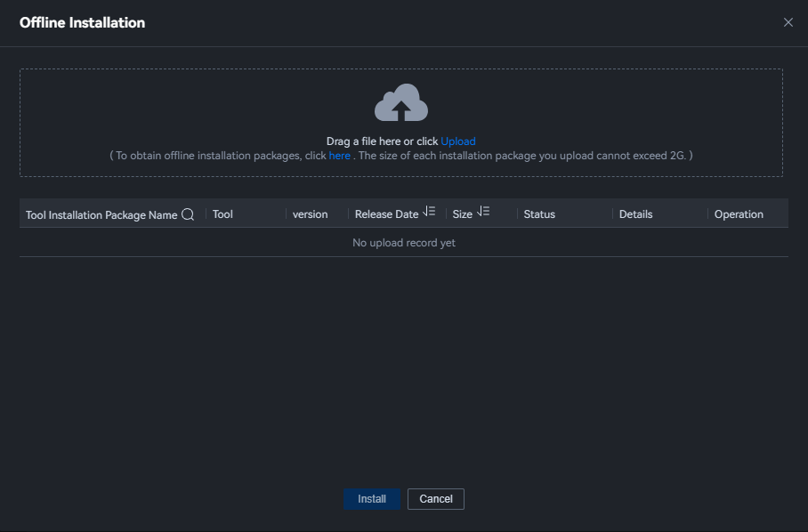Click the 'No upload record yet' message
This screenshot has height=532, width=808.
[404, 243]
